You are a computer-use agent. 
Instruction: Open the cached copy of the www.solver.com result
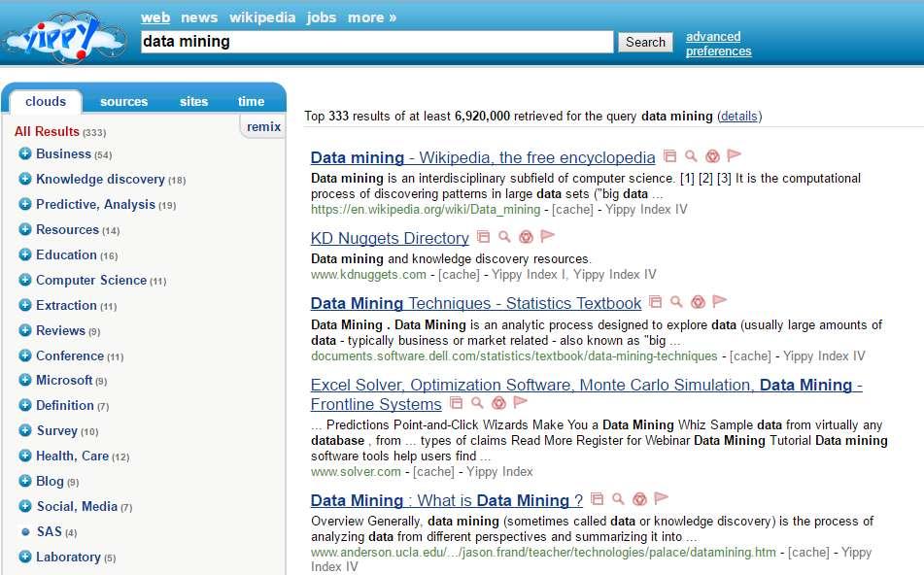(433, 472)
